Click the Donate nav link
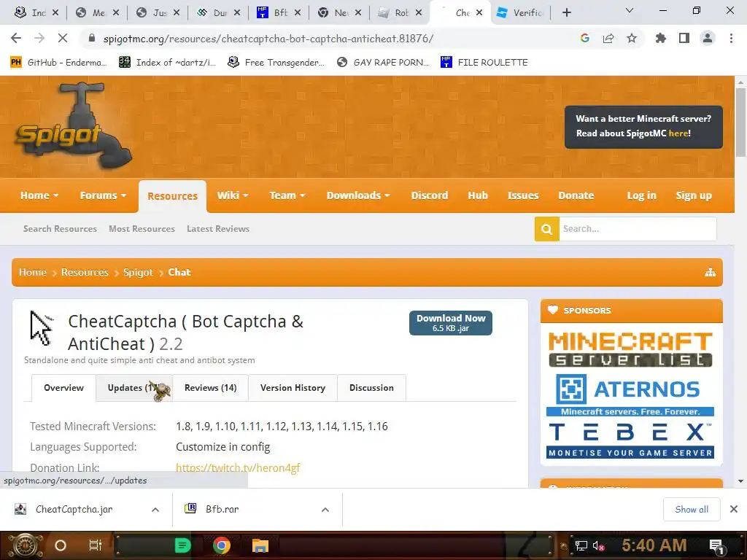 pos(576,195)
